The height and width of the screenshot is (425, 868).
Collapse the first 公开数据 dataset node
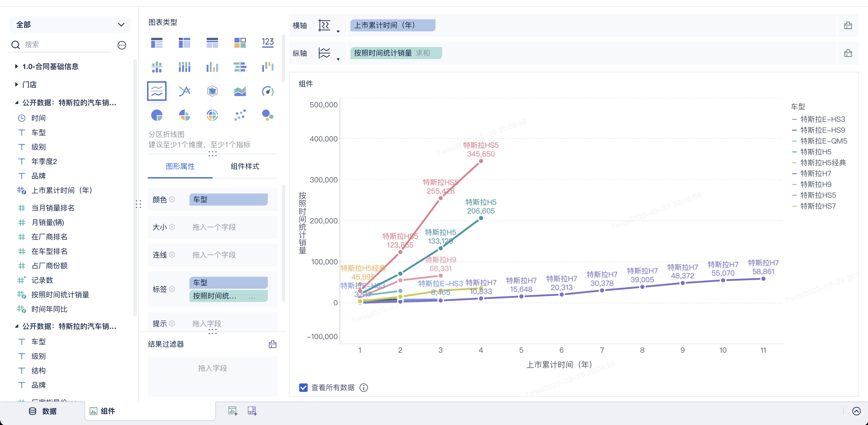(16, 103)
